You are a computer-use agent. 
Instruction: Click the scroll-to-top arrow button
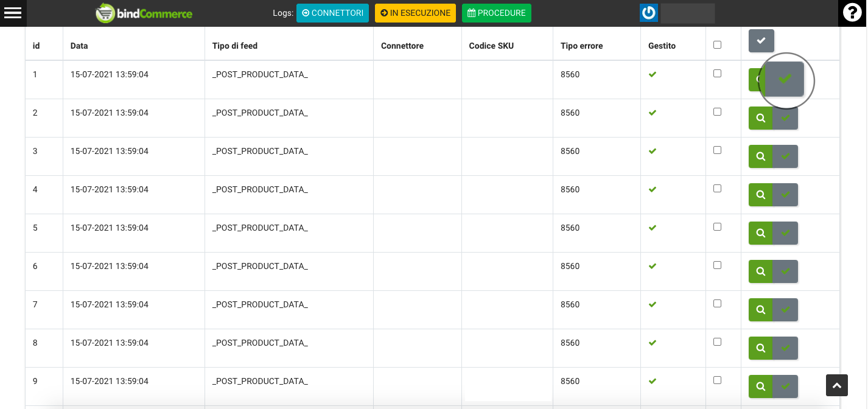(837, 385)
